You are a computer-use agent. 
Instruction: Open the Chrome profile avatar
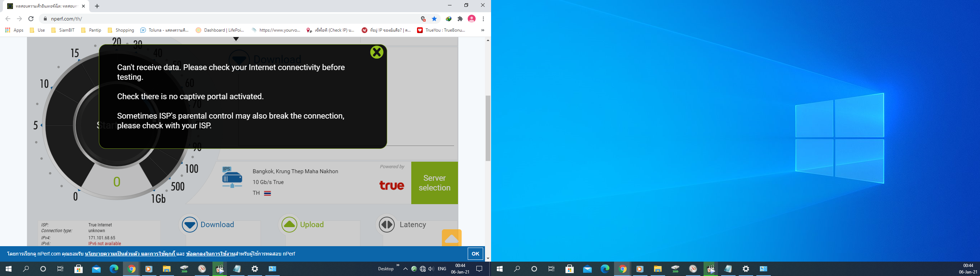click(472, 19)
